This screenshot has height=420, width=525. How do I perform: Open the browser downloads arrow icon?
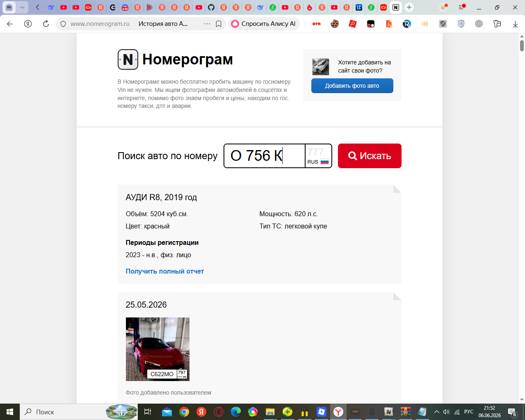[x=515, y=24]
